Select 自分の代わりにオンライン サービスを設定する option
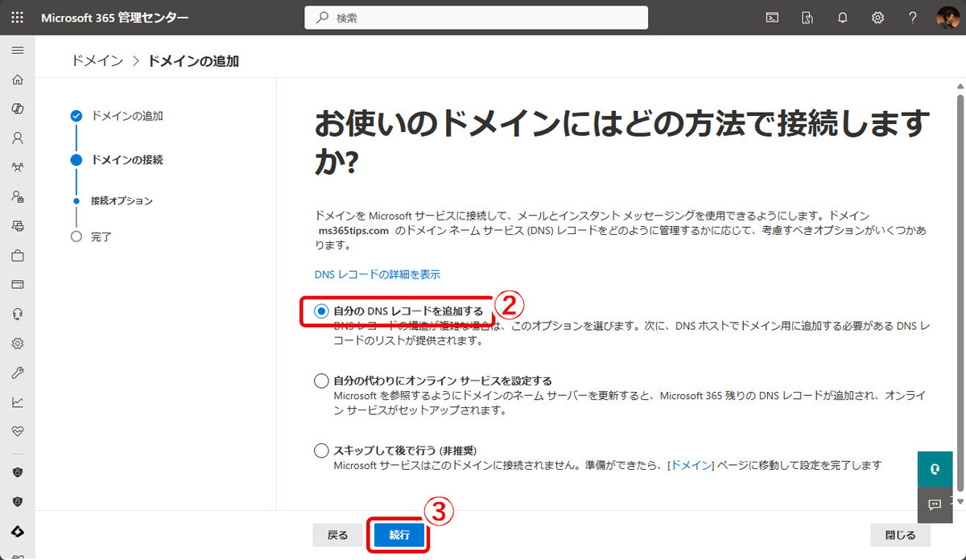This screenshot has width=966, height=560. click(x=322, y=381)
